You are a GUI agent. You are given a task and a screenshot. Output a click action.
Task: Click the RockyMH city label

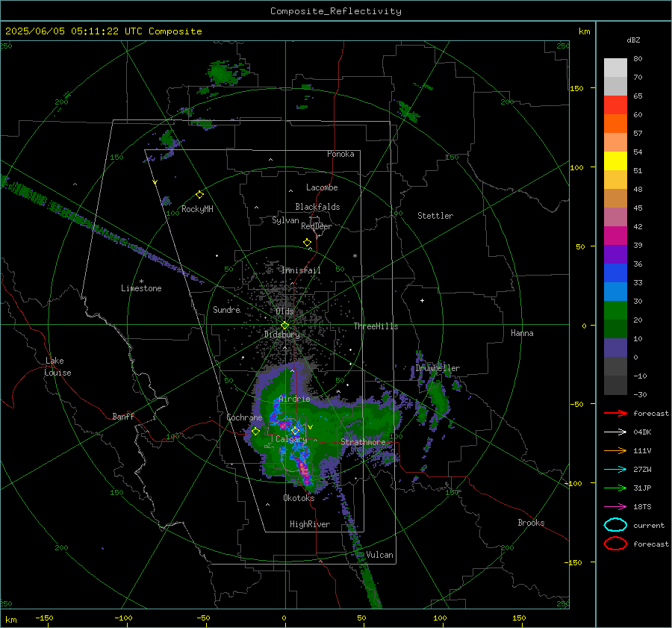197,209
